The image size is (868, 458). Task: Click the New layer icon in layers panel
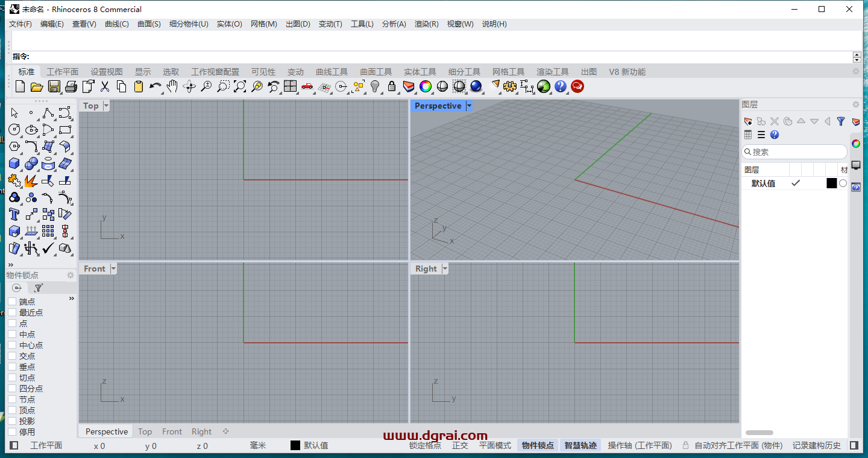pyautogui.click(x=748, y=121)
